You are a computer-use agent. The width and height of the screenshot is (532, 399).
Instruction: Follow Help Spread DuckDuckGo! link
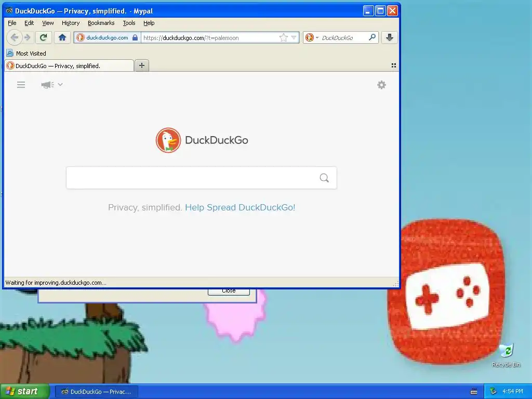[x=240, y=207]
